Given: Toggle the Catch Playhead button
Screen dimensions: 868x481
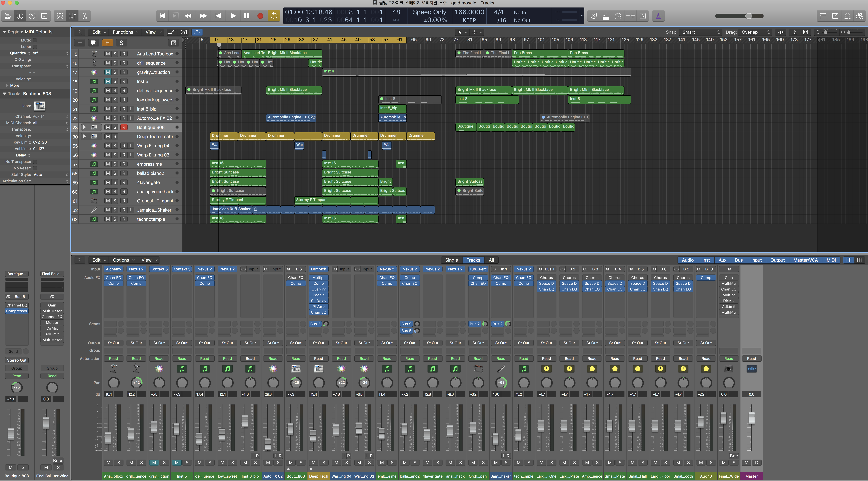Looking at the screenshot, I should (x=197, y=32).
